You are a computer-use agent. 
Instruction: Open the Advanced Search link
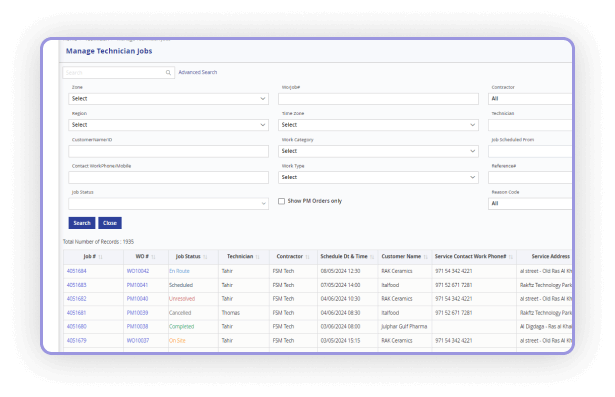point(198,72)
